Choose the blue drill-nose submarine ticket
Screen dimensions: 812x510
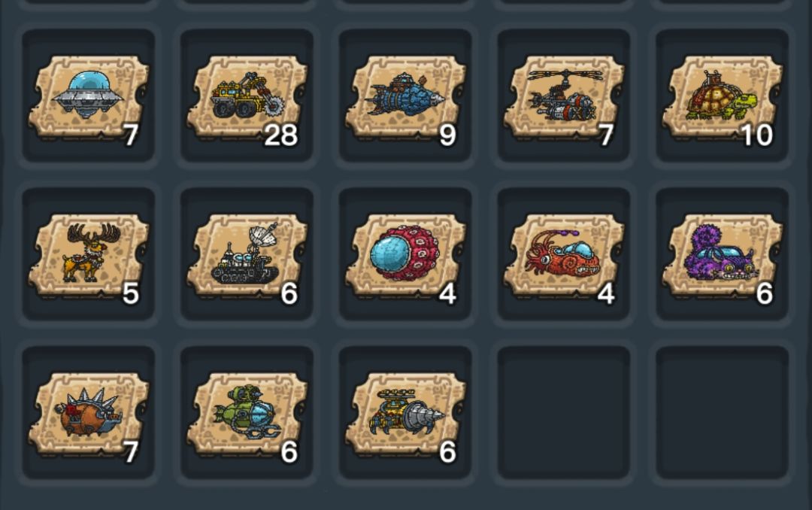click(405, 97)
